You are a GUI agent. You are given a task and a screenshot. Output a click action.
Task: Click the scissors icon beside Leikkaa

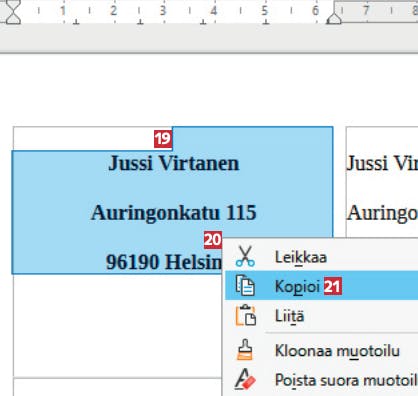(x=245, y=256)
